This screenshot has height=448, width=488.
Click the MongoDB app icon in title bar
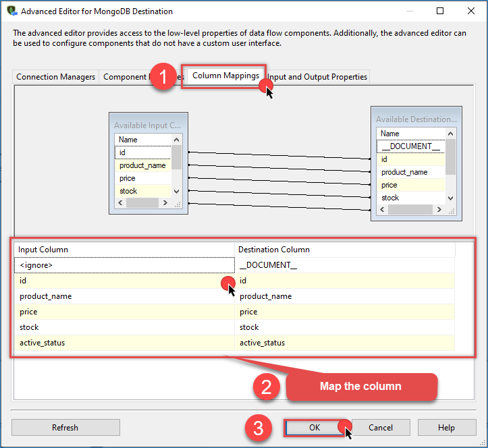click(x=11, y=11)
